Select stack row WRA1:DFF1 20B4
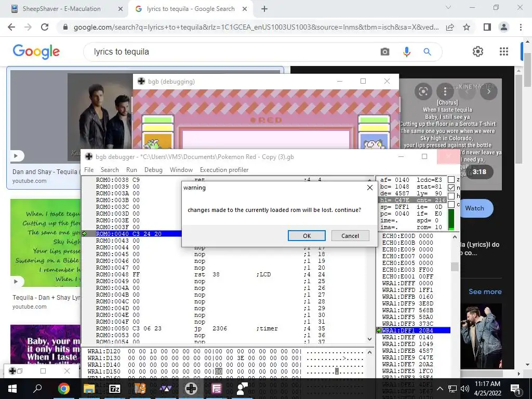The width and height of the screenshot is (532, 399). click(x=416, y=330)
